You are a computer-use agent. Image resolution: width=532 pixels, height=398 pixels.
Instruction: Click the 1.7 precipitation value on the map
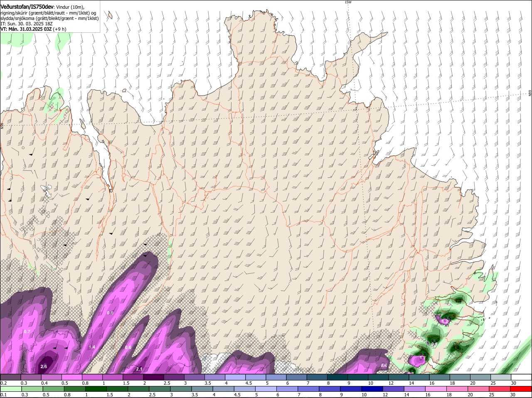[x=423, y=358]
